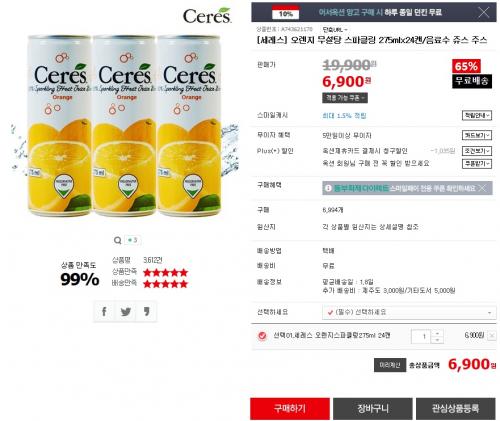This screenshot has width=500, height=421.
Task: Share product via Twitter bird icon
Action: point(125,311)
